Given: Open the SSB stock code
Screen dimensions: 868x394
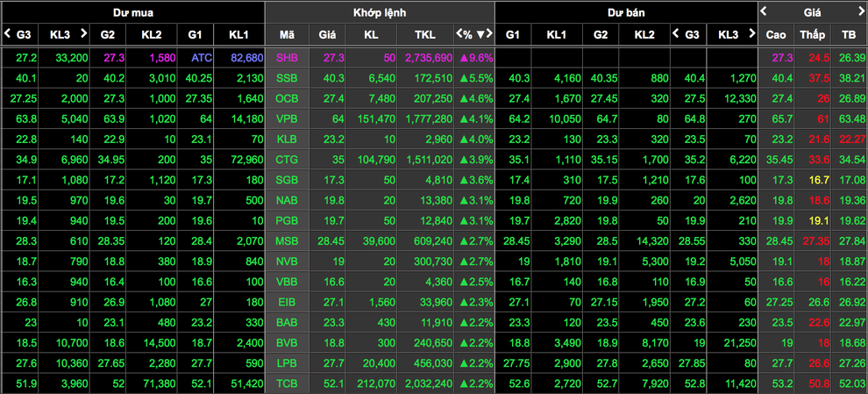Looking at the screenshot, I should pos(288,78).
